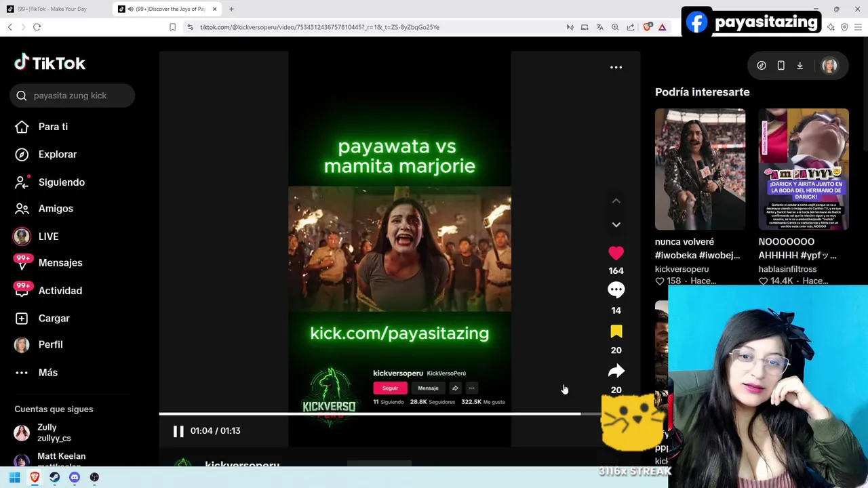The width and height of the screenshot is (868, 488).
Task: Open kickversoperu author under suggested video
Action: (682, 269)
